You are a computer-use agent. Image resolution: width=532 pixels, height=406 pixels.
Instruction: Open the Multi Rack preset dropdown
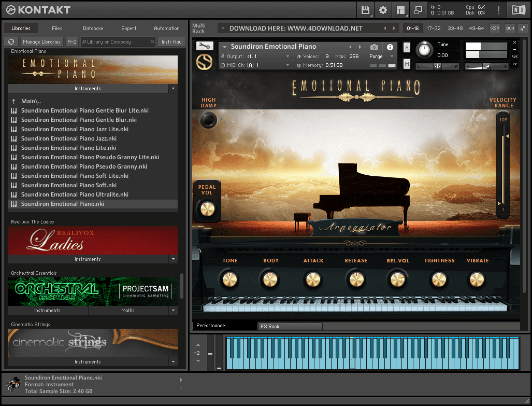(x=223, y=29)
